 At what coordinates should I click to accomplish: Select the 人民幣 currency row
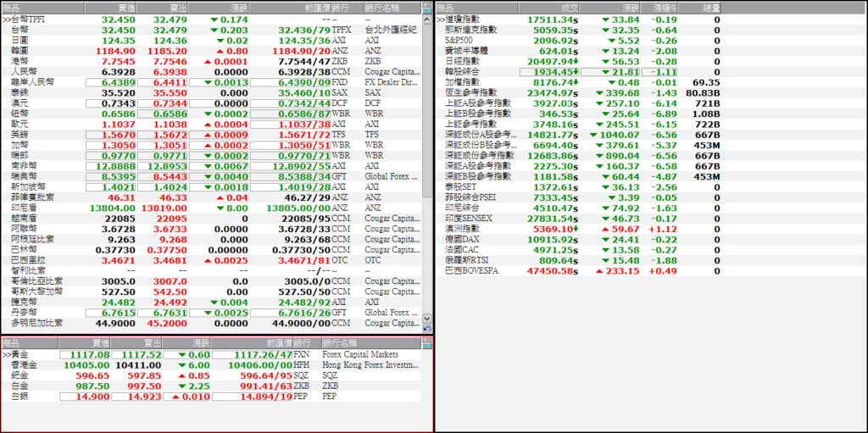[x=211, y=72]
